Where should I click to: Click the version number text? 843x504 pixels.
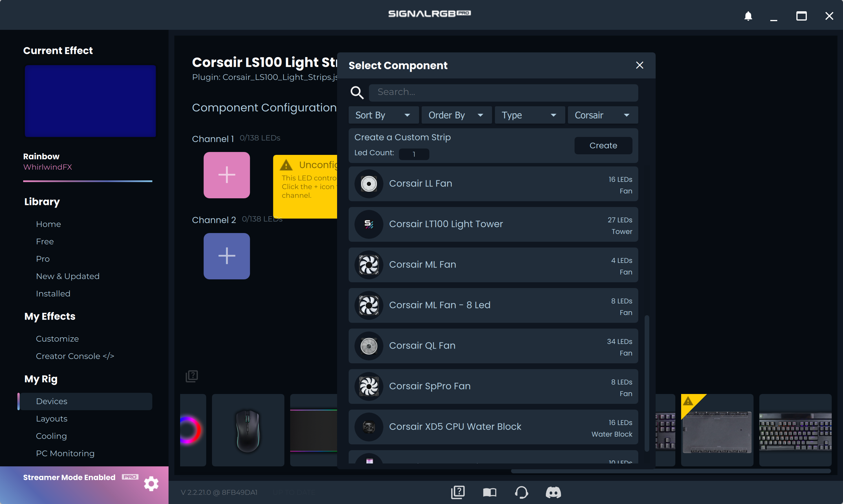pos(219,492)
